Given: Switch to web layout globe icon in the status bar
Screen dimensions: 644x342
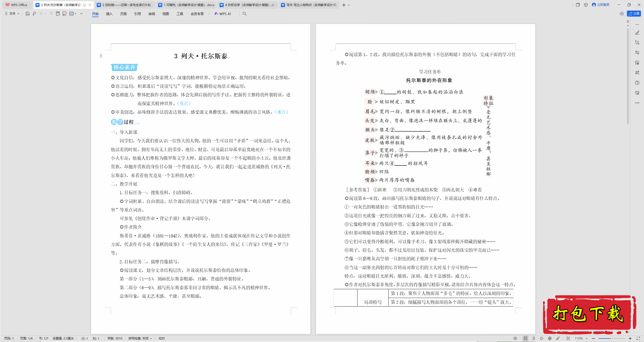Looking at the screenshot, I should tap(550, 338).
